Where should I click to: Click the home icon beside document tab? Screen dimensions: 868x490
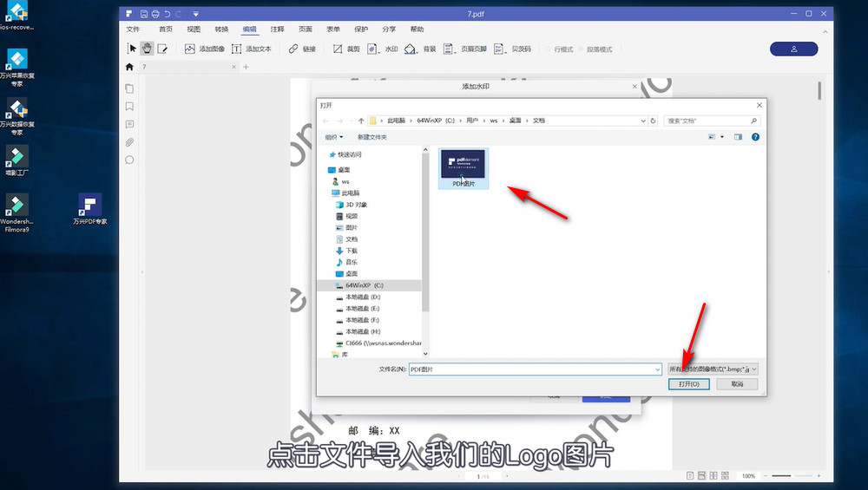click(129, 67)
